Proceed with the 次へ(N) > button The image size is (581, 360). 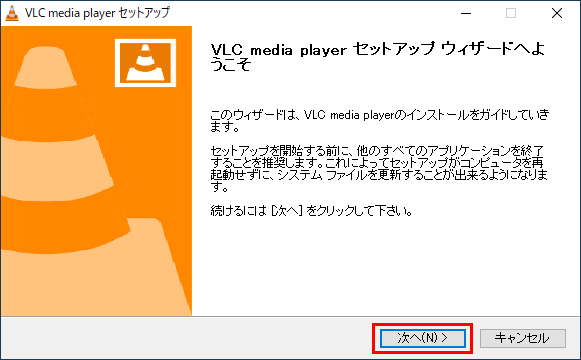point(423,338)
